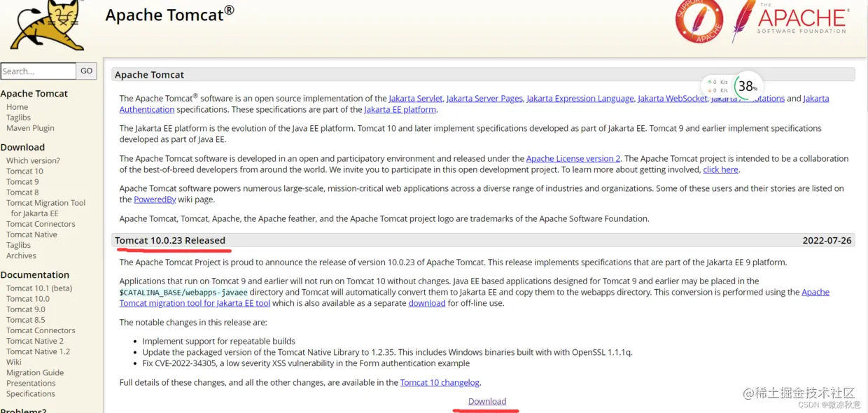Open Tomcat 8.5 documentation

click(26, 319)
